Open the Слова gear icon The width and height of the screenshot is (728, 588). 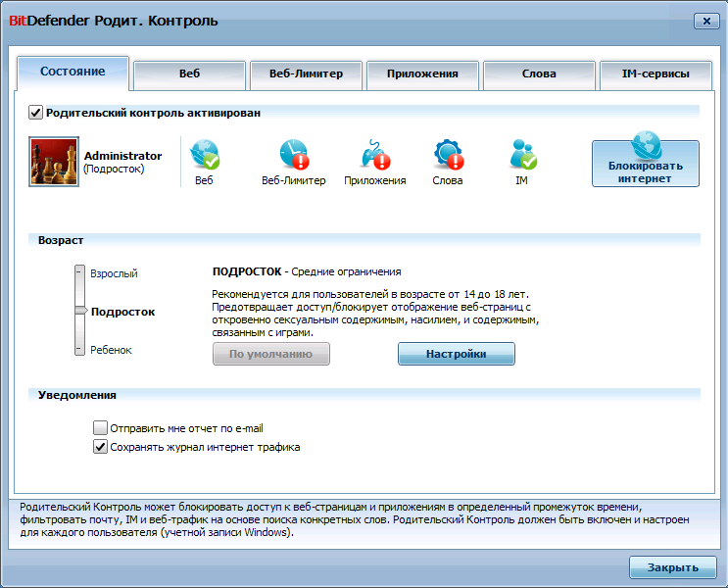tap(449, 154)
